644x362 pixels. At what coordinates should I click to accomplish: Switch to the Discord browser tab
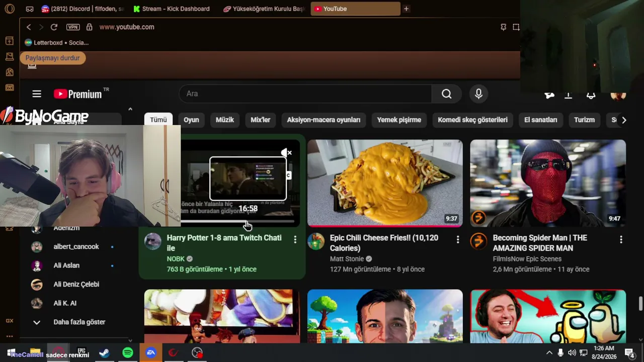[83, 9]
